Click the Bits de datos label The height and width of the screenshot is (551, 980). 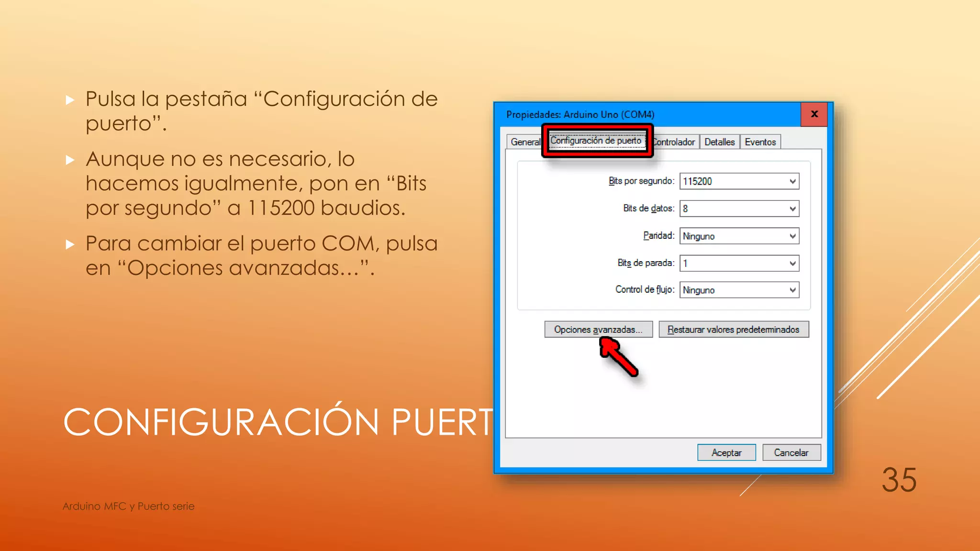pyautogui.click(x=648, y=208)
